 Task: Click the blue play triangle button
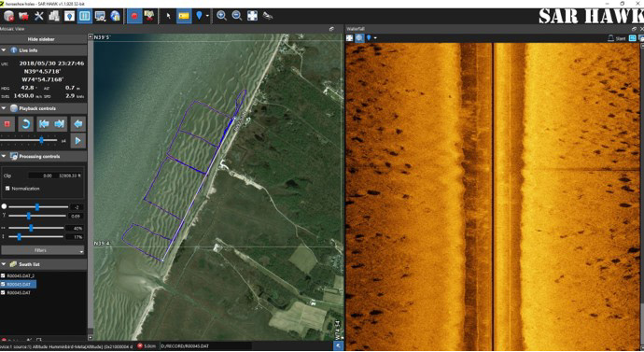coord(78,141)
